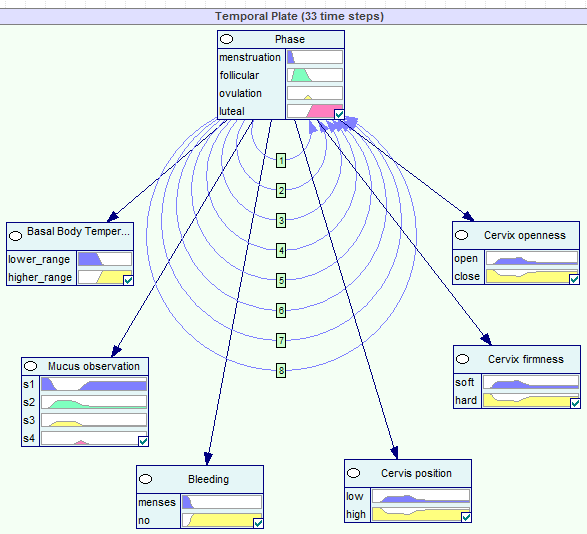587x534 pixels.
Task: Click the lower_range state label
Action: [x=39, y=260]
